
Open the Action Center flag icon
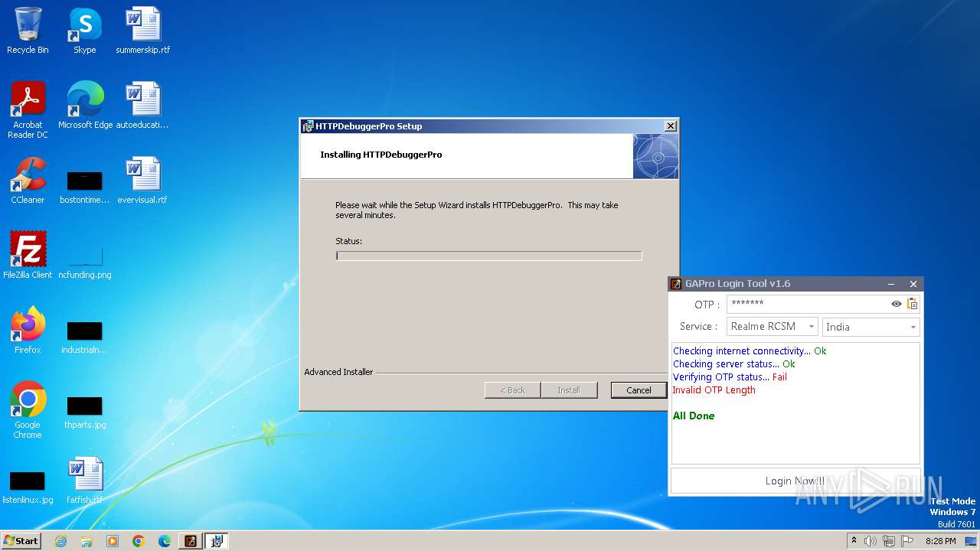(x=906, y=541)
